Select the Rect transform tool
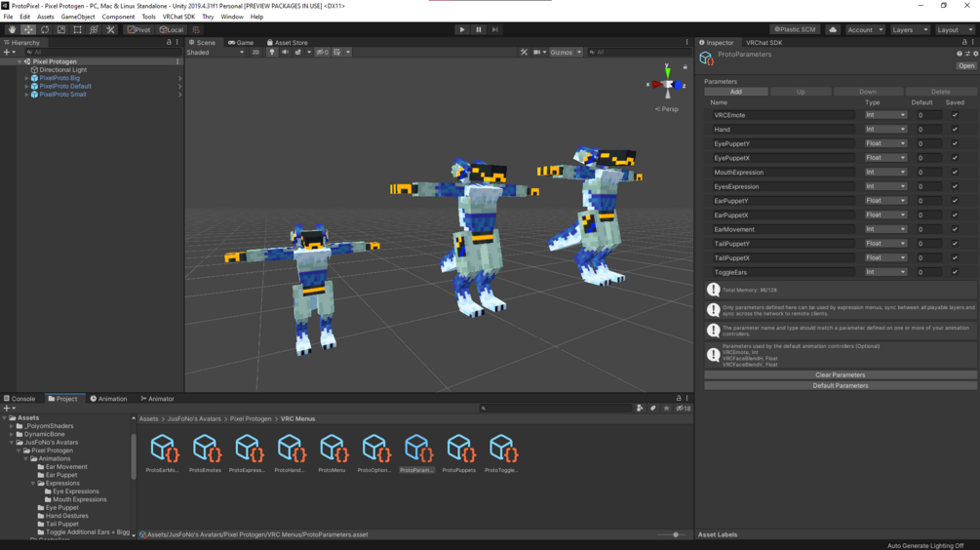980x550 pixels. (x=77, y=29)
